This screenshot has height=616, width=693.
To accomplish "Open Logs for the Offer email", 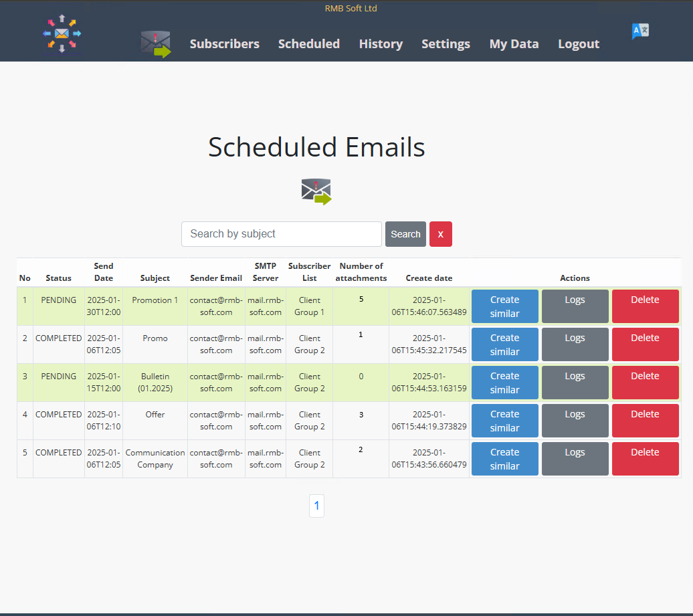I will point(575,421).
